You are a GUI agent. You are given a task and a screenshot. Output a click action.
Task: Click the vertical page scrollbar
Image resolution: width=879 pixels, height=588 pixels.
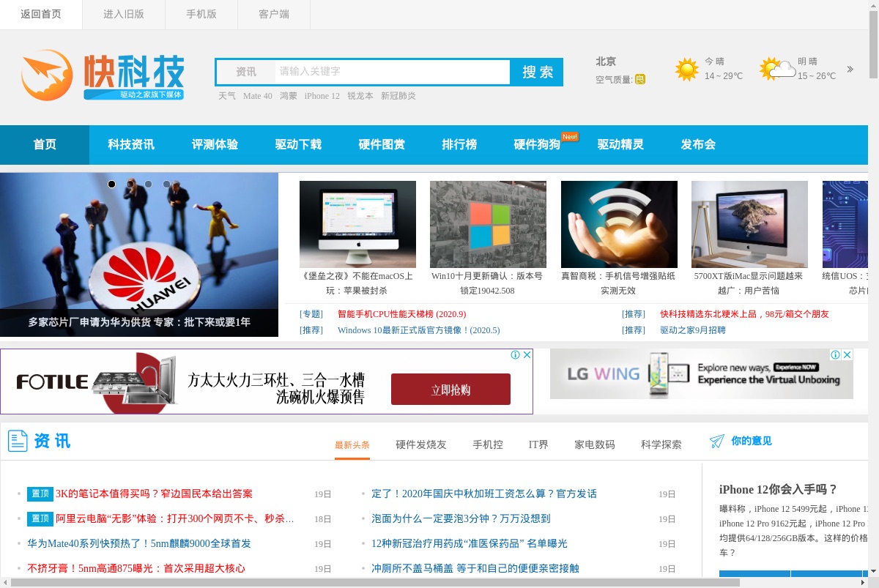pos(873,44)
